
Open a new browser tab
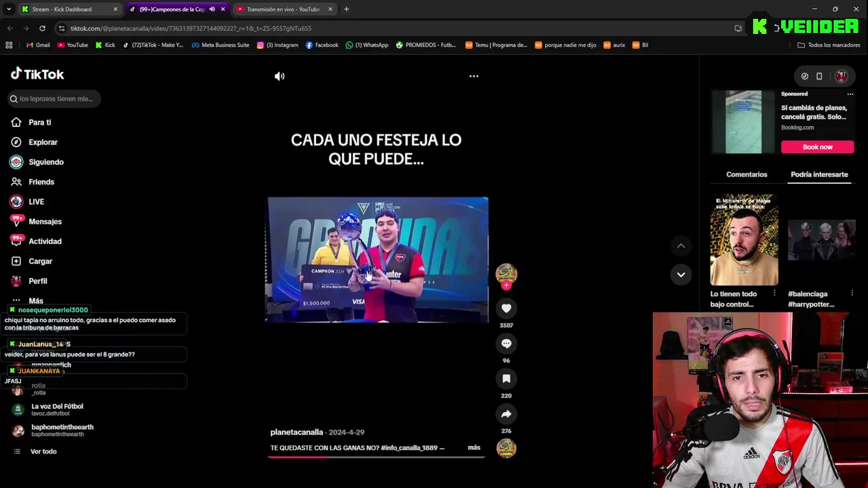click(x=347, y=9)
